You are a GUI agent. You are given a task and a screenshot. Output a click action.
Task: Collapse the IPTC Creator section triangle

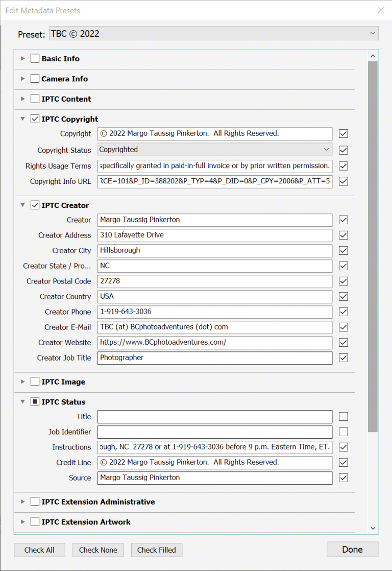pyautogui.click(x=23, y=205)
